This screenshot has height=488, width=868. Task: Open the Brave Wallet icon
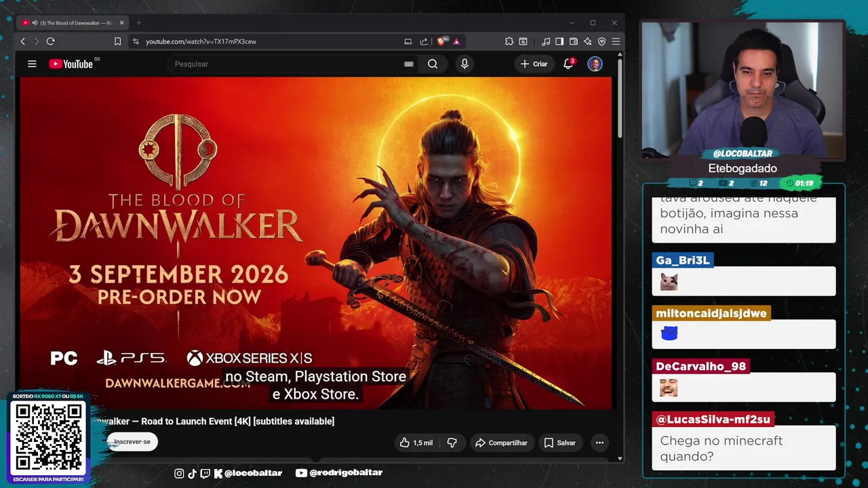pos(574,41)
